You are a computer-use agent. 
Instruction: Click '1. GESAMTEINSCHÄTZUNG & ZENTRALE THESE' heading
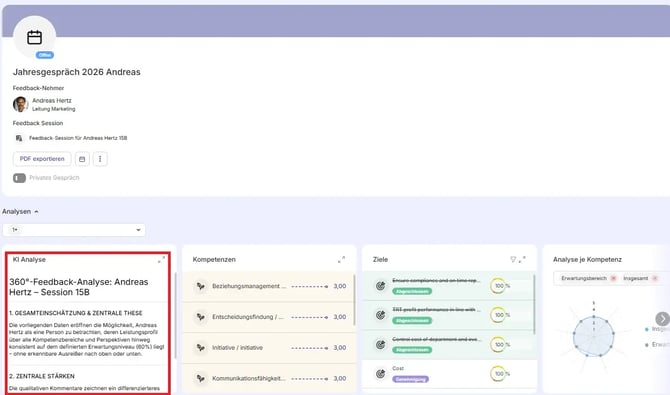click(76, 313)
